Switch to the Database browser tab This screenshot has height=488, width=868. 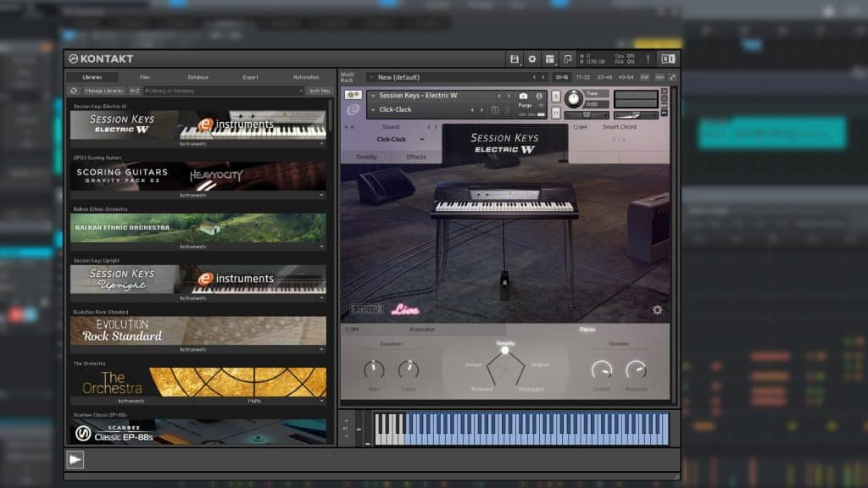tap(198, 77)
